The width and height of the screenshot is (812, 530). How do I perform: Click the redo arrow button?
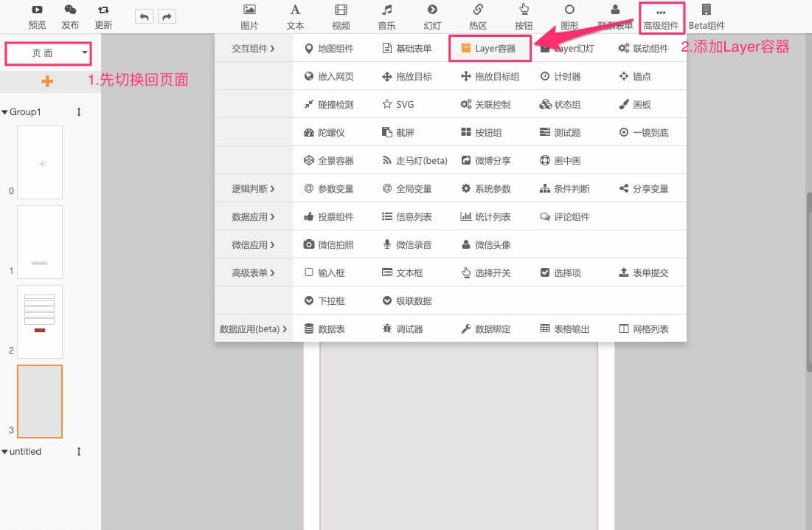(x=167, y=16)
